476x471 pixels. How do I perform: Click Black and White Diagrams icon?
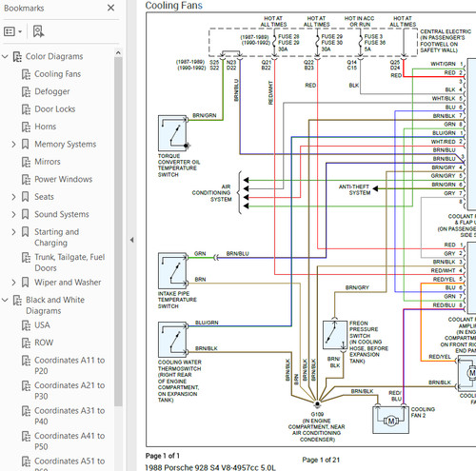point(17,300)
